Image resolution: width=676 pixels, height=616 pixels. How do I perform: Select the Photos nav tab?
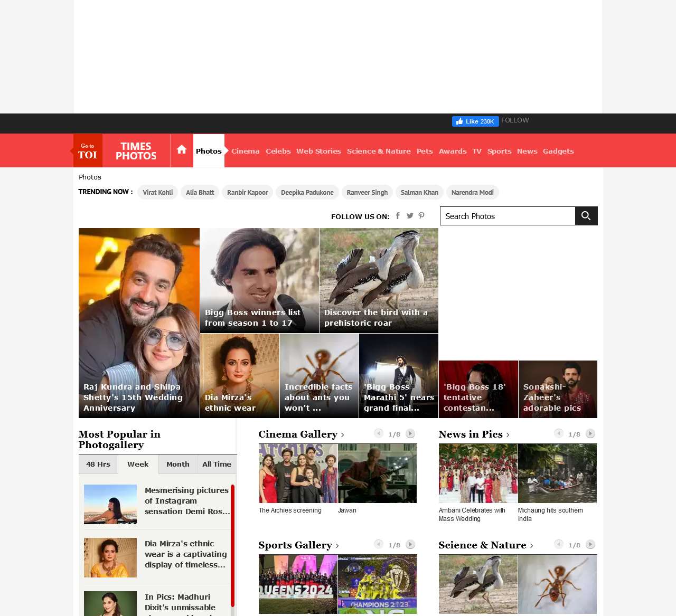(209, 151)
